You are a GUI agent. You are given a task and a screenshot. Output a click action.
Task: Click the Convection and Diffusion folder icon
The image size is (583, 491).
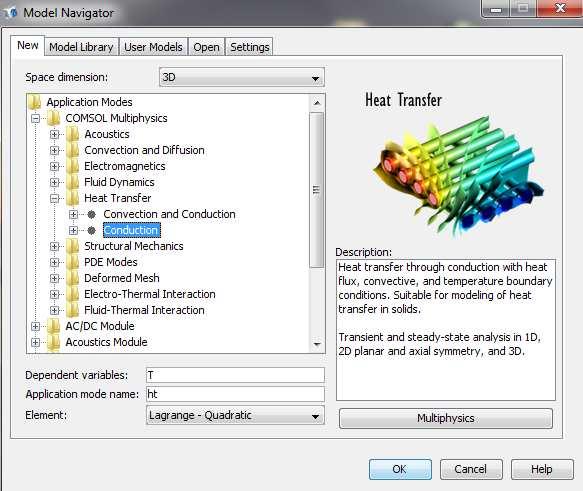pyautogui.click(x=73, y=150)
